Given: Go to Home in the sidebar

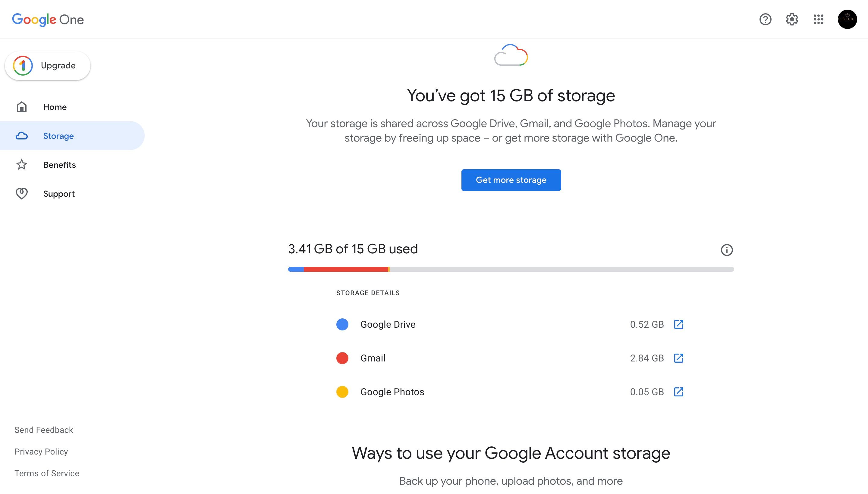Looking at the screenshot, I should [x=55, y=107].
